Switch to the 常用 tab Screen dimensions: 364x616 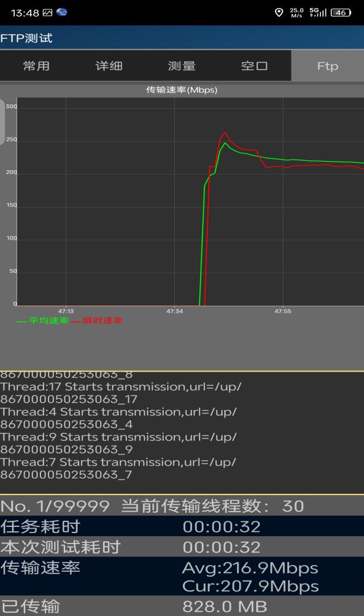[36, 66]
